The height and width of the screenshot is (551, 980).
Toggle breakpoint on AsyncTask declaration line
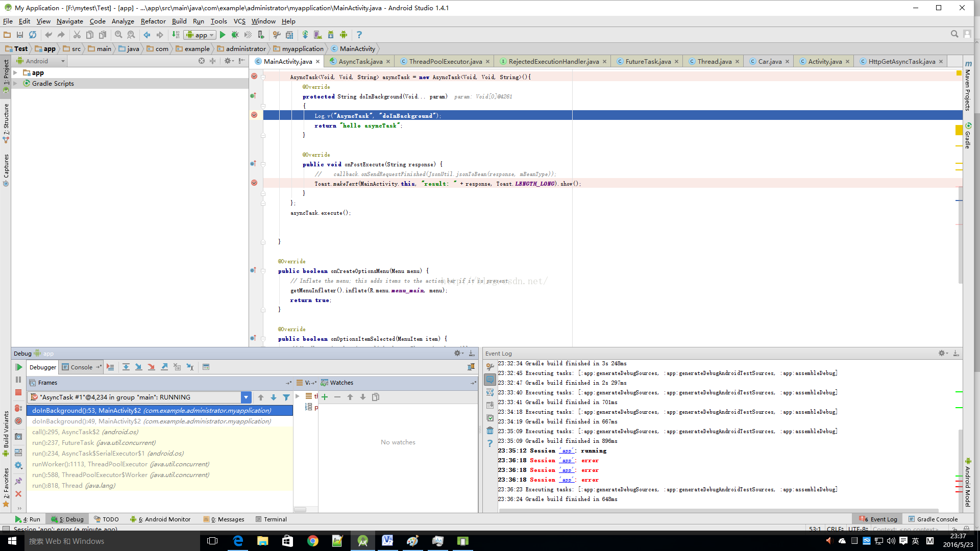click(254, 76)
